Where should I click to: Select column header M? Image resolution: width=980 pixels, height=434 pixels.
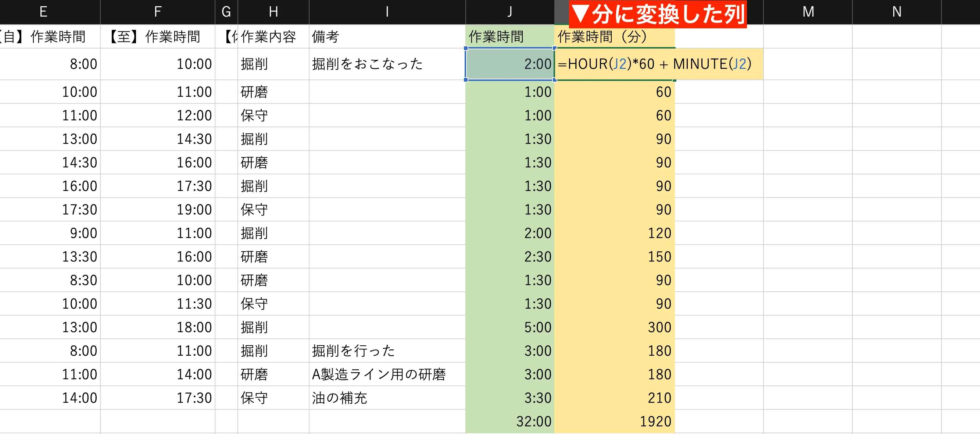pyautogui.click(x=808, y=11)
